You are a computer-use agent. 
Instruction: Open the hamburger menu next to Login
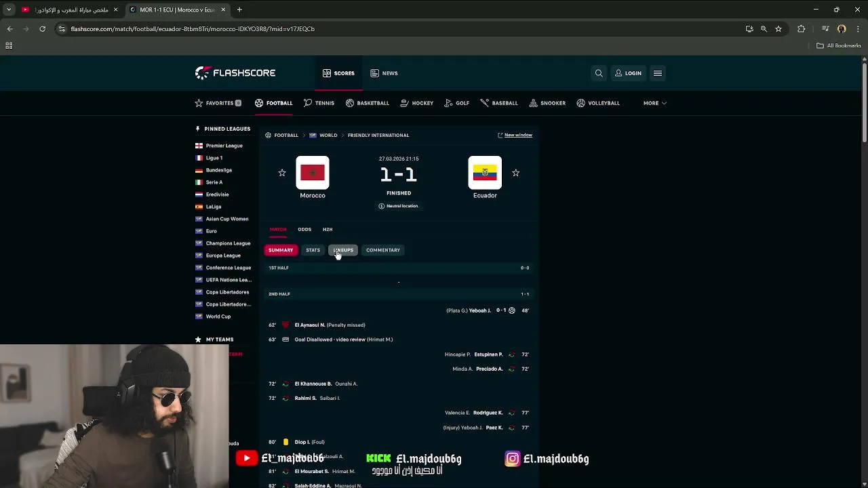[658, 73]
